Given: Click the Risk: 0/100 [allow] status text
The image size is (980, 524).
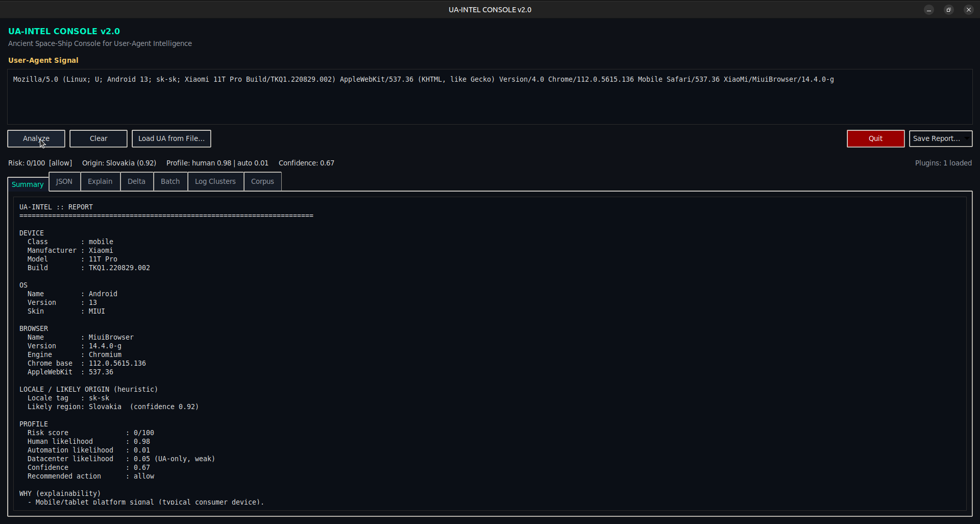Looking at the screenshot, I should coord(40,163).
